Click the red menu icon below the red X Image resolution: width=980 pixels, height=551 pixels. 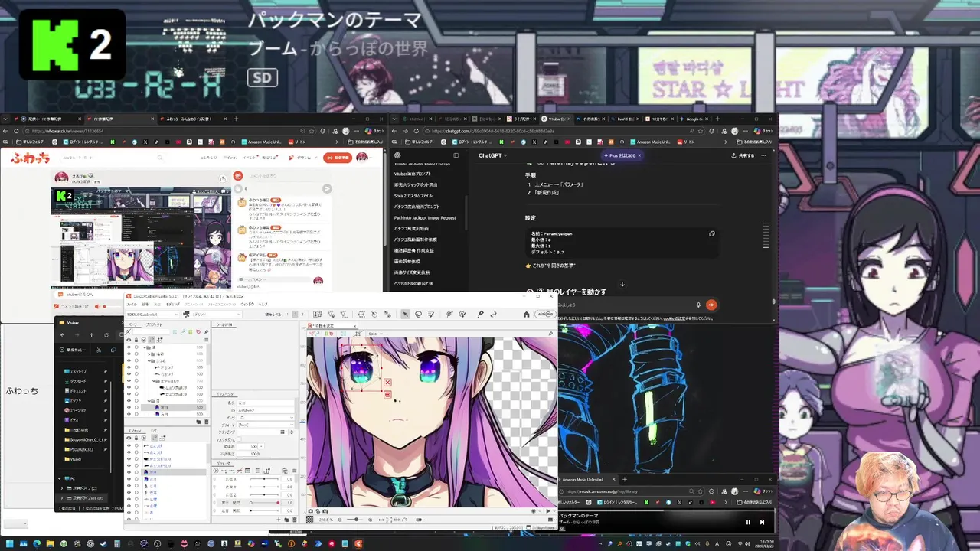tap(387, 395)
